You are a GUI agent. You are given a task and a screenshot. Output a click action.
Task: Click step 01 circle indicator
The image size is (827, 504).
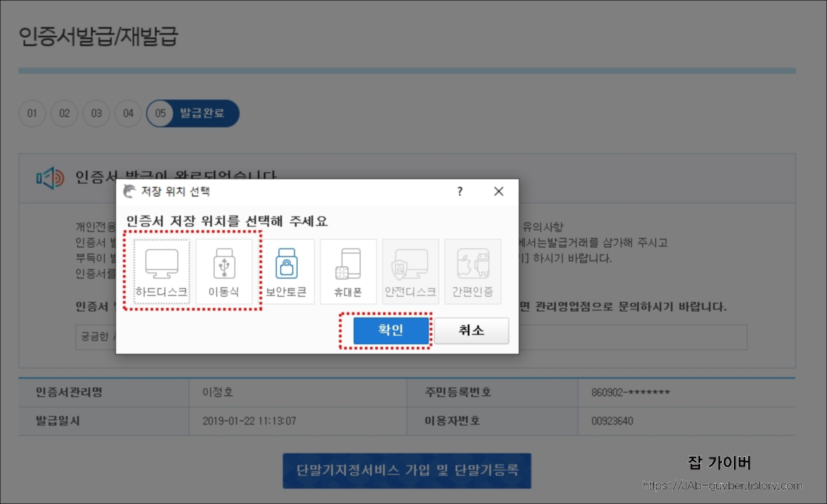point(32,113)
